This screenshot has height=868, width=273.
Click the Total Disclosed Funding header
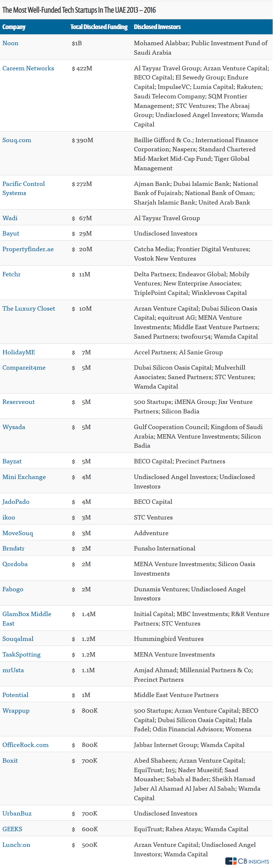[x=99, y=27]
